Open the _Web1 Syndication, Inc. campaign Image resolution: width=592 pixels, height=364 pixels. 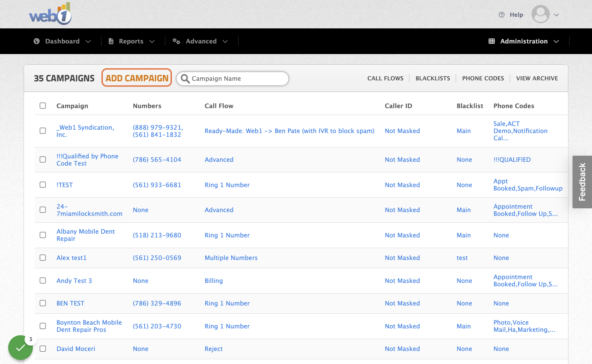pyautogui.click(x=85, y=131)
